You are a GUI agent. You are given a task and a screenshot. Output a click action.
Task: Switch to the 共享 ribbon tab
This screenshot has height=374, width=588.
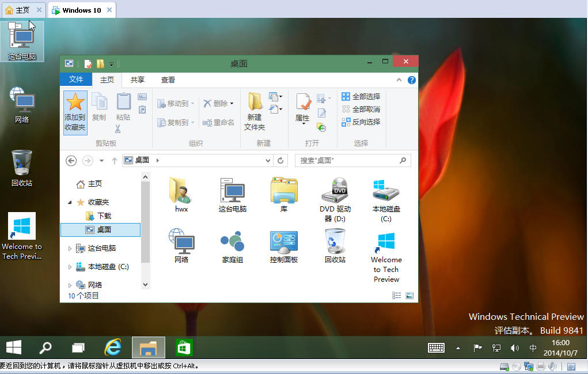coord(138,80)
